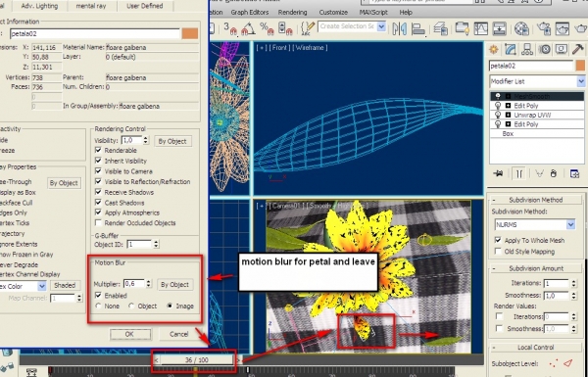Viewport: 588px width, 377px height.
Task: Open the Hierarchy panel tab icon
Action: [527, 50]
